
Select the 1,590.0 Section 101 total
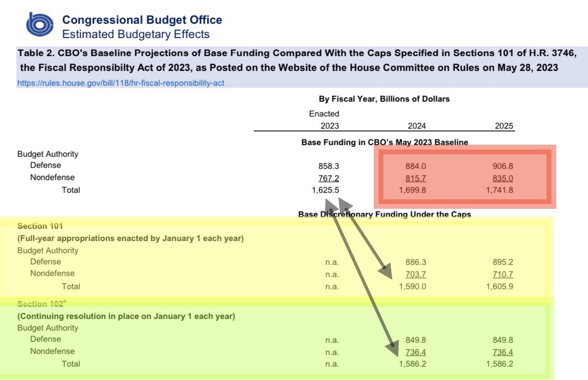[412, 287]
